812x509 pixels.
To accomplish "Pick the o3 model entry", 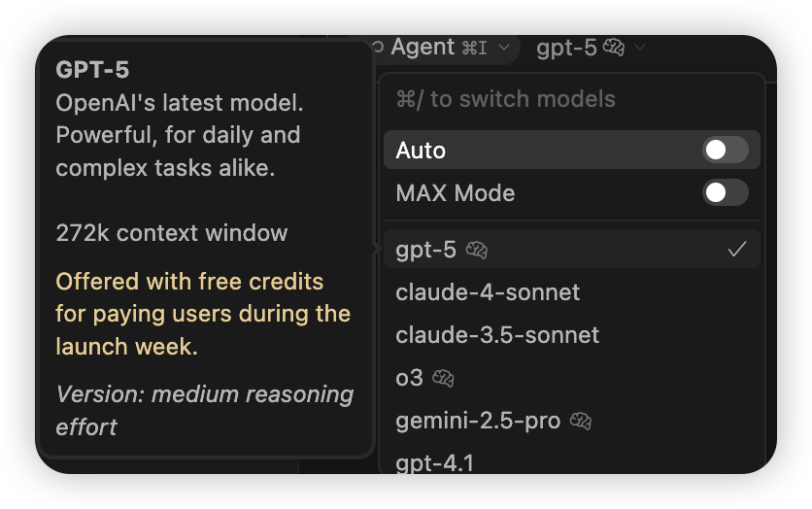I will (x=410, y=378).
